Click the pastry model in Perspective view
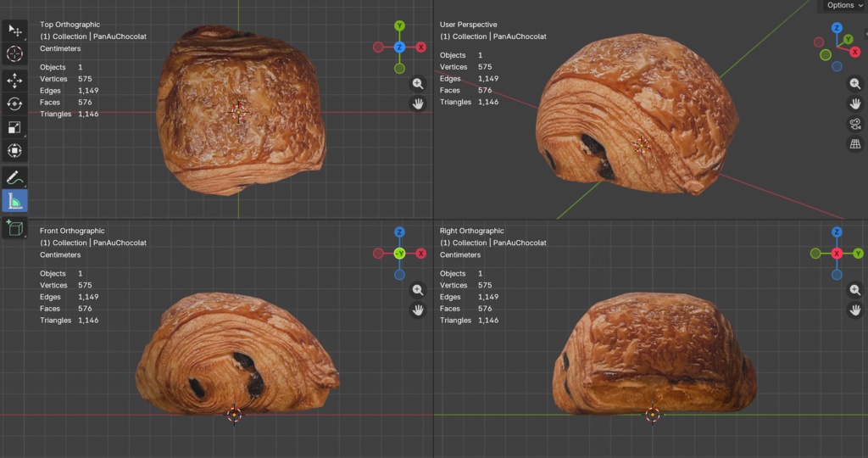The width and height of the screenshot is (868, 458). pos(637,114)
